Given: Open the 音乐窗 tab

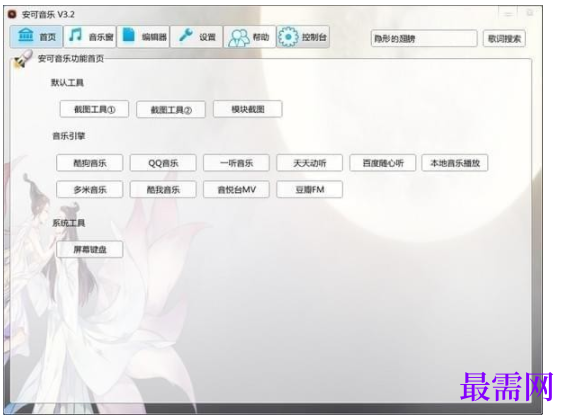Looking at the screenshot, I should tap(90, 36).
